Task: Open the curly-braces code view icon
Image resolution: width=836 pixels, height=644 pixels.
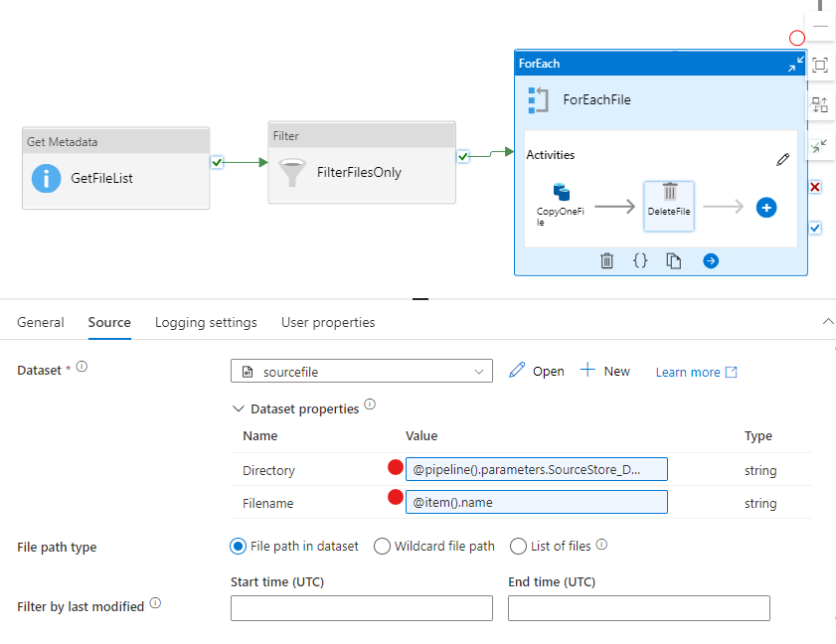Action: 642,260
